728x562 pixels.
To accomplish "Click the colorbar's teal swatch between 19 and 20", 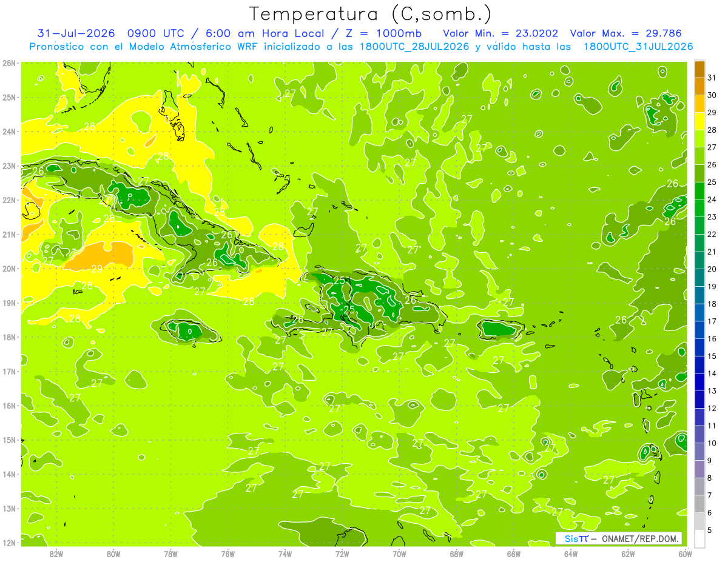I will pos(699,278).
